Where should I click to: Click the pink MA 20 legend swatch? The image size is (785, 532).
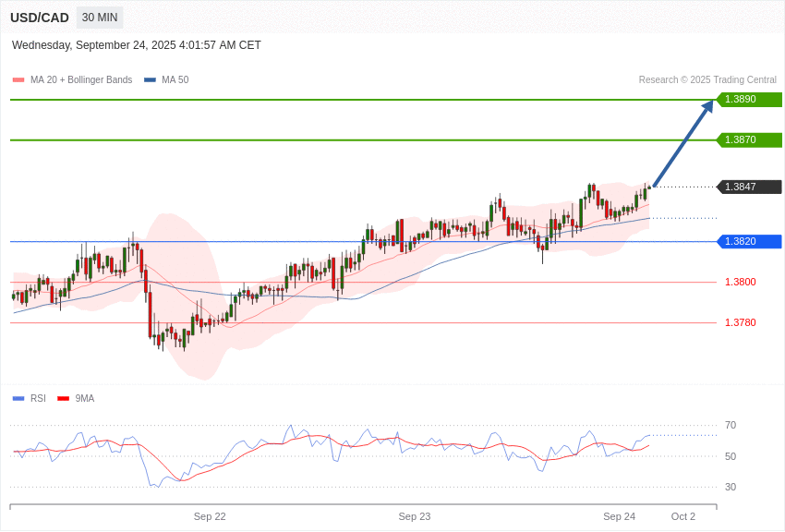(18, 80)
